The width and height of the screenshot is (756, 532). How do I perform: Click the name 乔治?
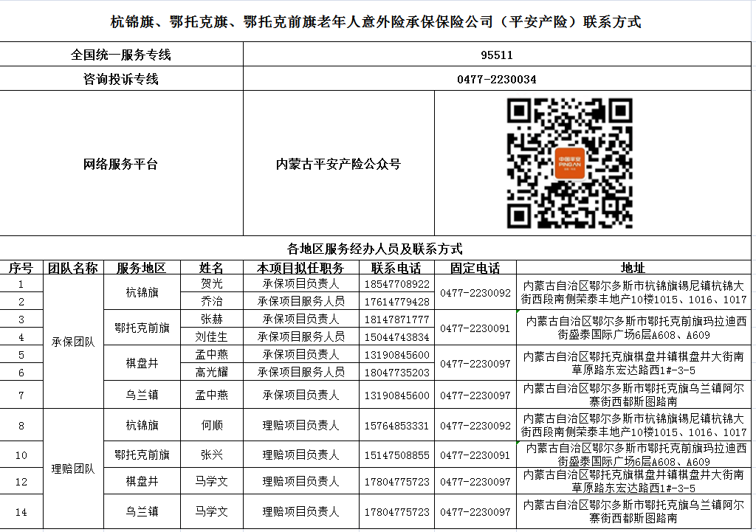tap(212, 301)
